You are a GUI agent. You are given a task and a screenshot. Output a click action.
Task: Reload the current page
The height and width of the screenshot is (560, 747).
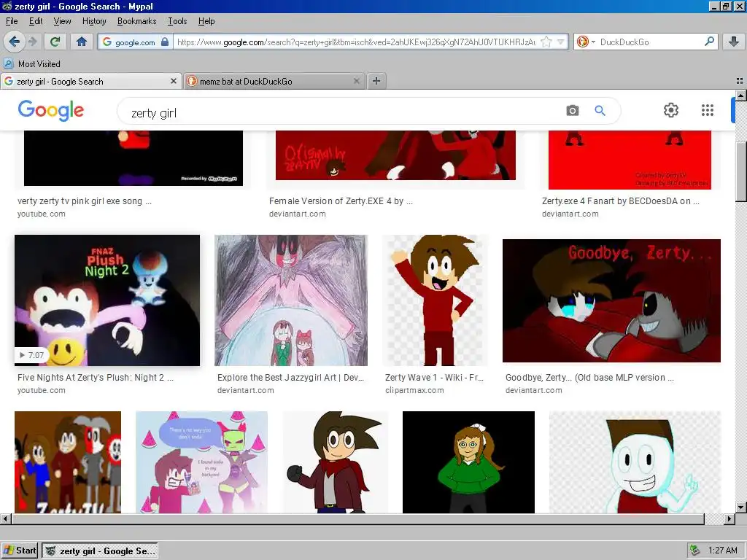tap(55, 42)
